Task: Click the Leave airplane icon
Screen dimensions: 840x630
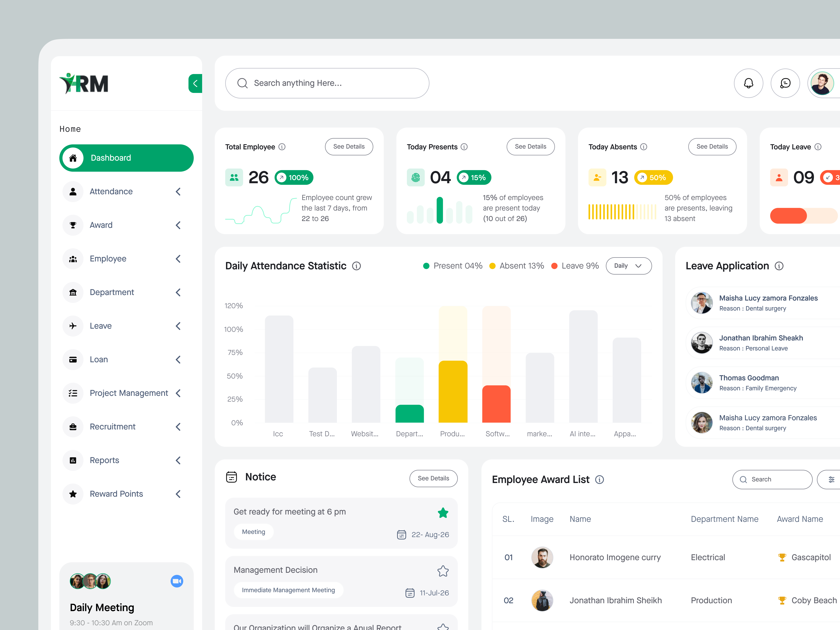Action: tap(73, 326)
